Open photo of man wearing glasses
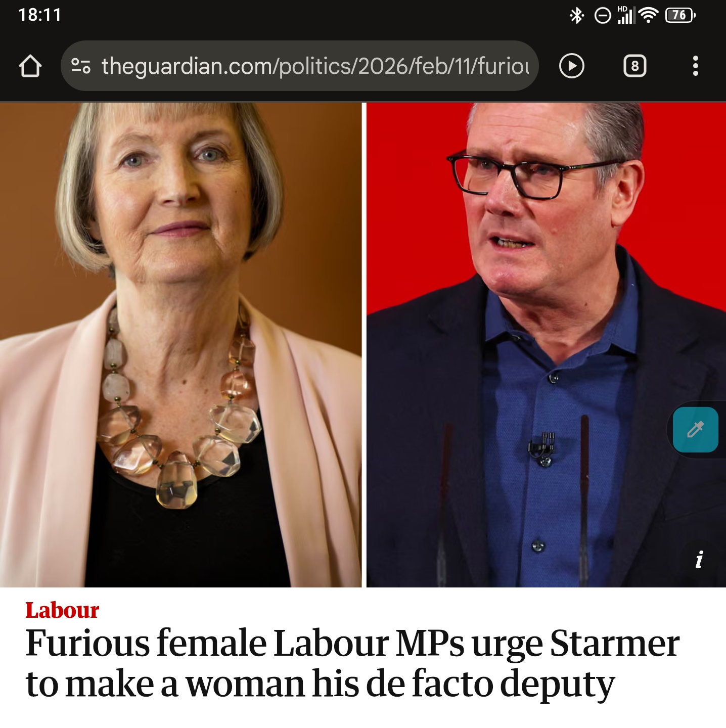The image size is (726, 728). (546, 345)
